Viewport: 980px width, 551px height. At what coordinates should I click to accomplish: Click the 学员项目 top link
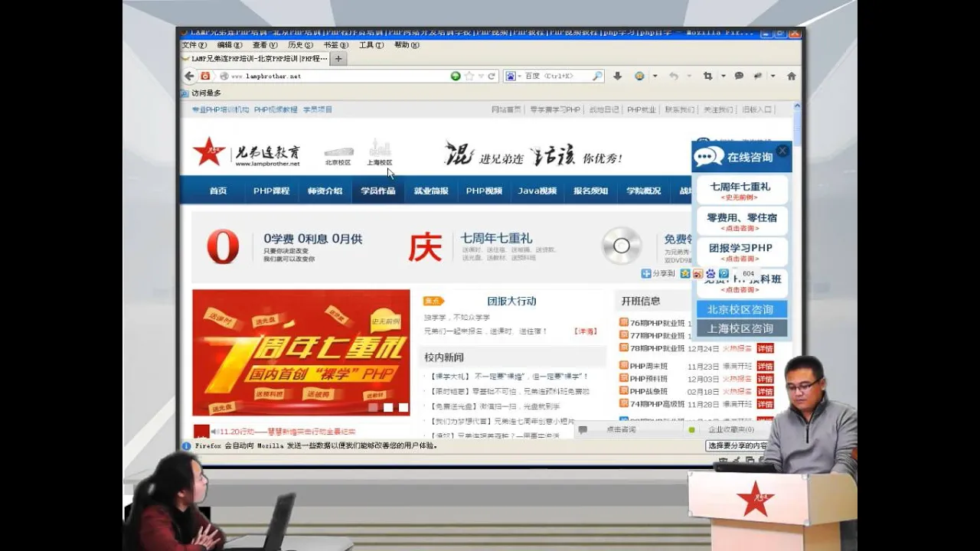point(318,109)
